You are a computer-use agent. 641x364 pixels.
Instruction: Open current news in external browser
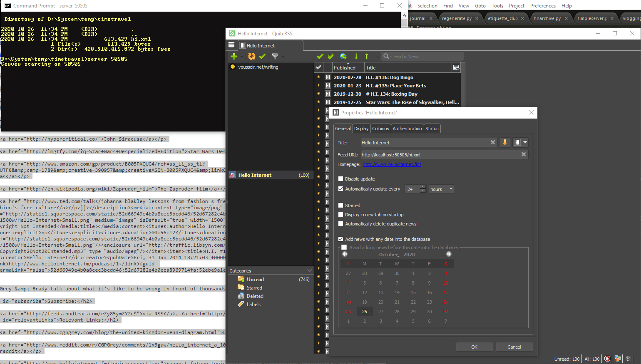(x=343, y=56)
